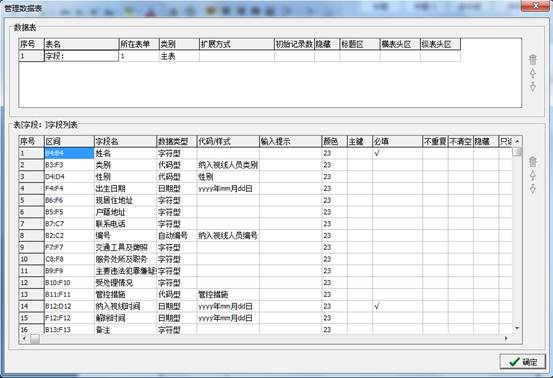Tick the 主键 cell in the 编号 row
The image size is (553, 378).
[360, 236]
